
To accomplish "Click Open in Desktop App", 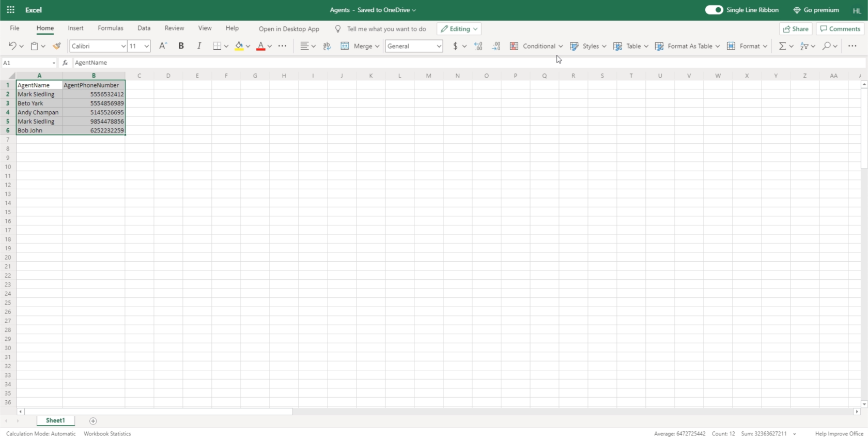I will point(289,29).
